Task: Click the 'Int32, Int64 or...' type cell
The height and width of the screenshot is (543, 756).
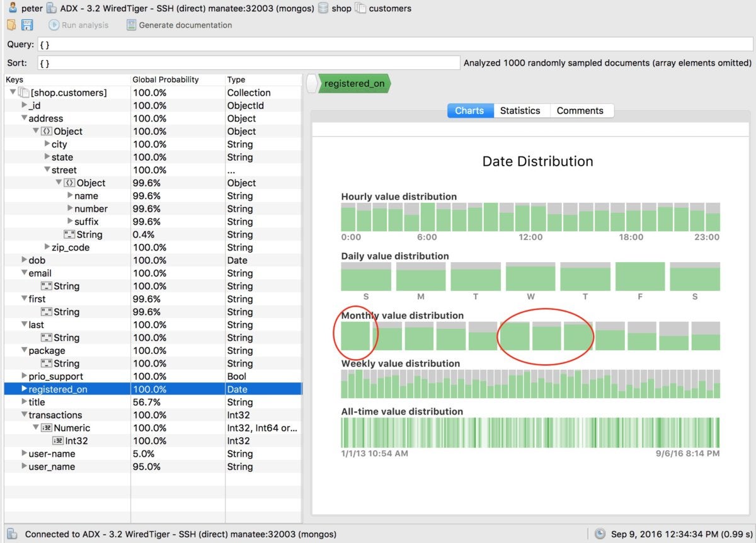Action: [x=262, y=428]
